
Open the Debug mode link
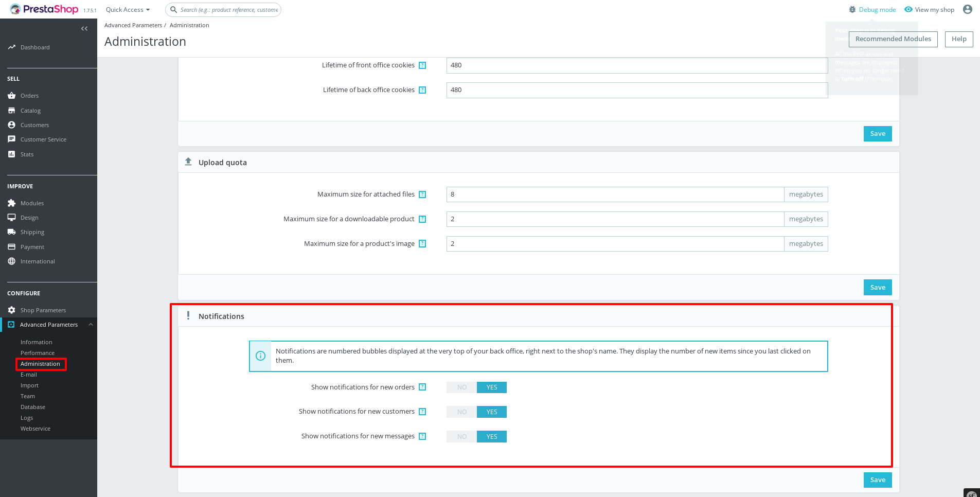(877, 10)
